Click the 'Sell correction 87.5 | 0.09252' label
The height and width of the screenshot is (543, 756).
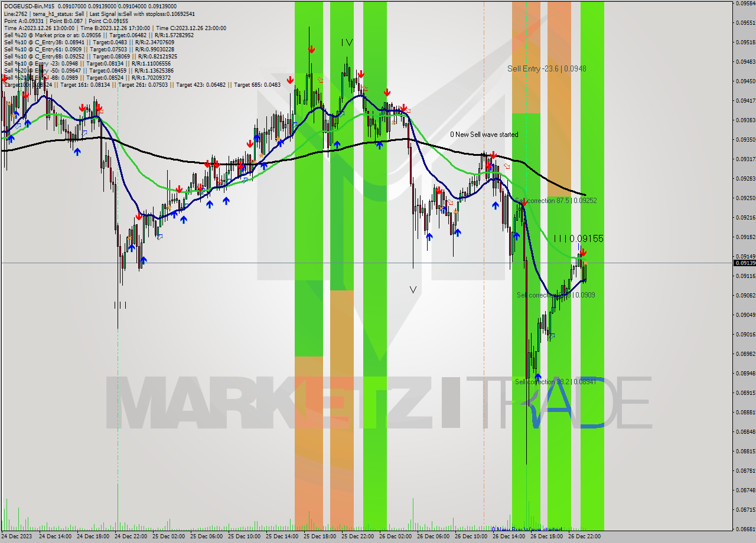556,201
